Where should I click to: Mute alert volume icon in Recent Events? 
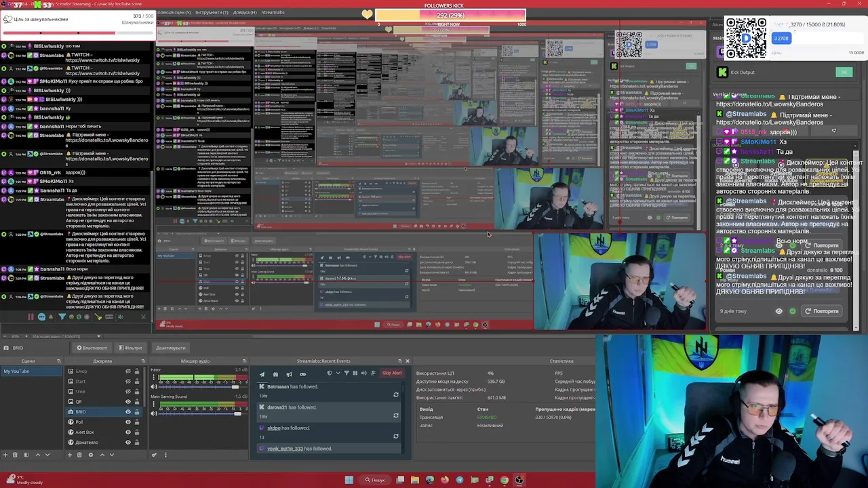(364, 373)
